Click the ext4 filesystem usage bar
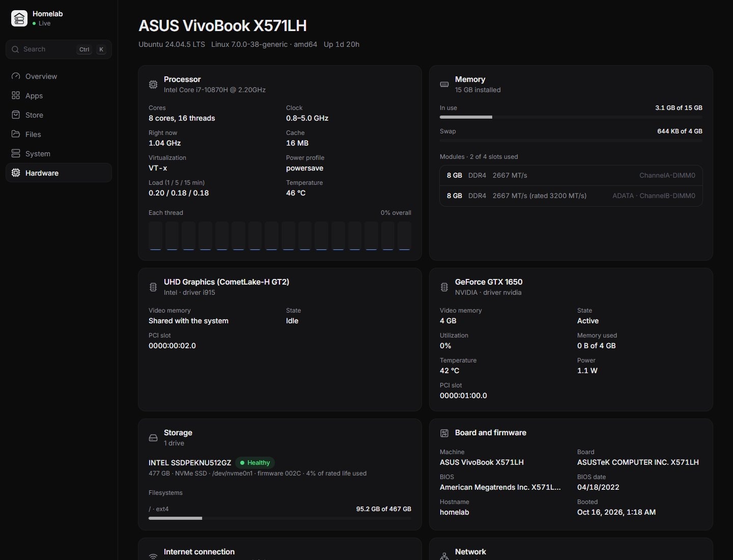Screen dimensions: 733x560 point(280,518)
